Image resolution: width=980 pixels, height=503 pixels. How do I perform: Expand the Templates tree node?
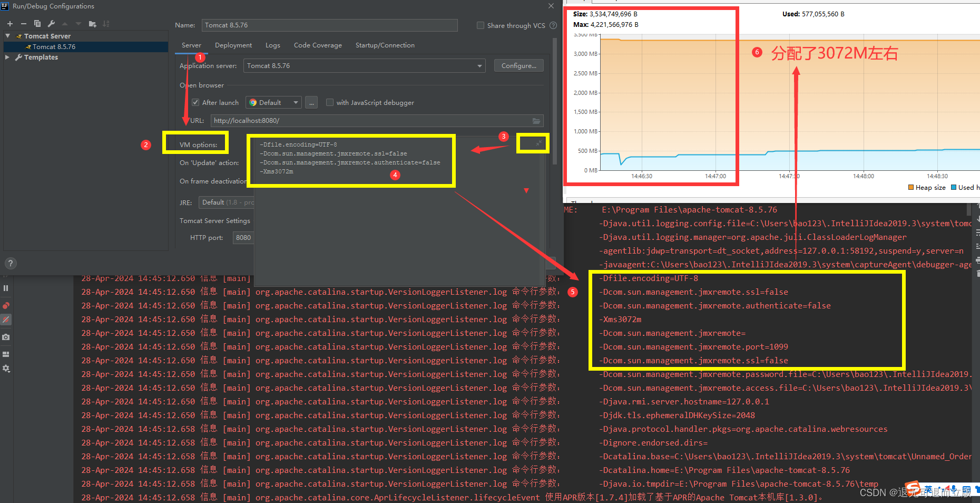[x=7, y=57]
